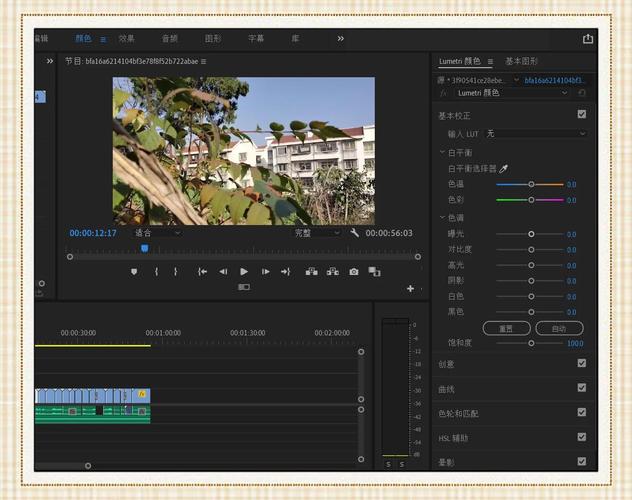Reset the Lumetri effect icon
632x500 pixels.
point(582,93)
